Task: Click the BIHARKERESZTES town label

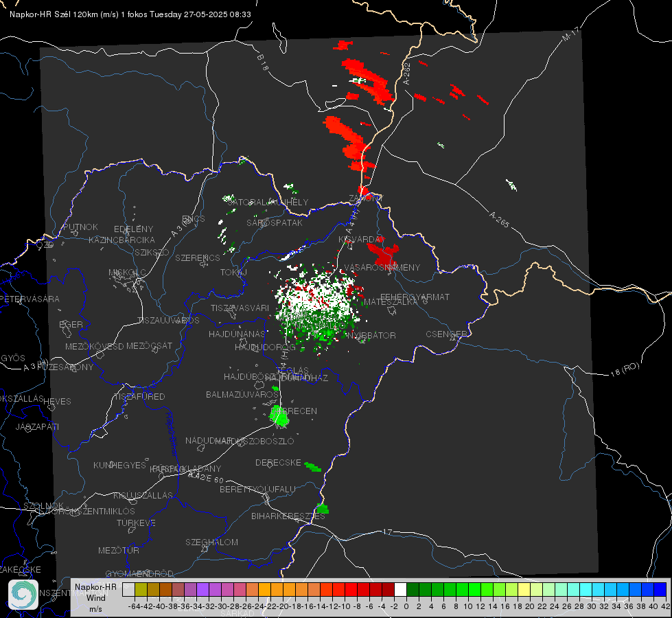Action: click(288, 516)
